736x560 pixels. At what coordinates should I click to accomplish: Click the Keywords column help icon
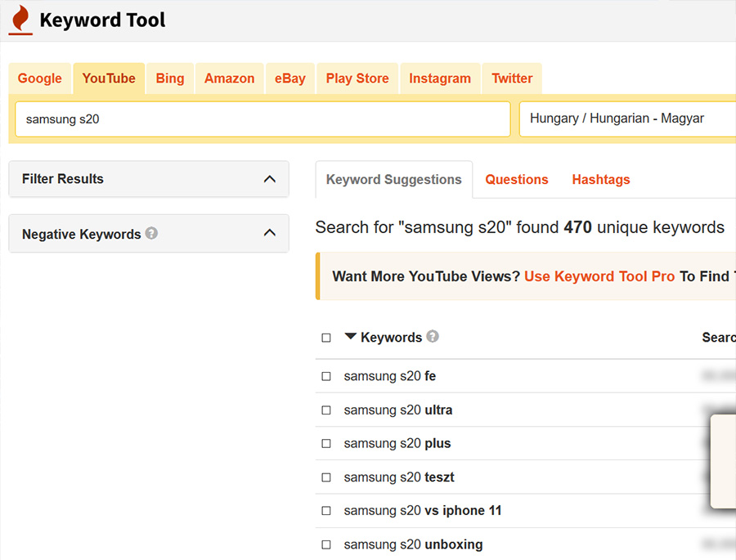click(433, 336)
